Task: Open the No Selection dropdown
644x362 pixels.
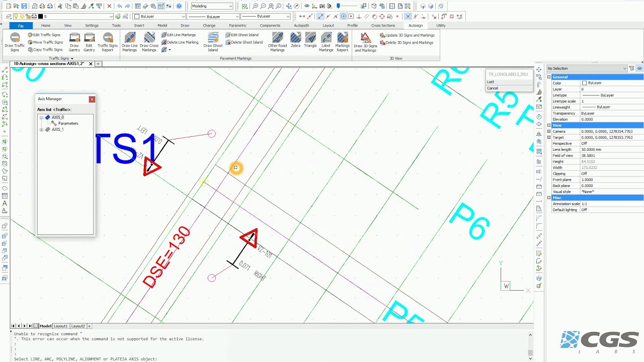Action: (587, 68)
